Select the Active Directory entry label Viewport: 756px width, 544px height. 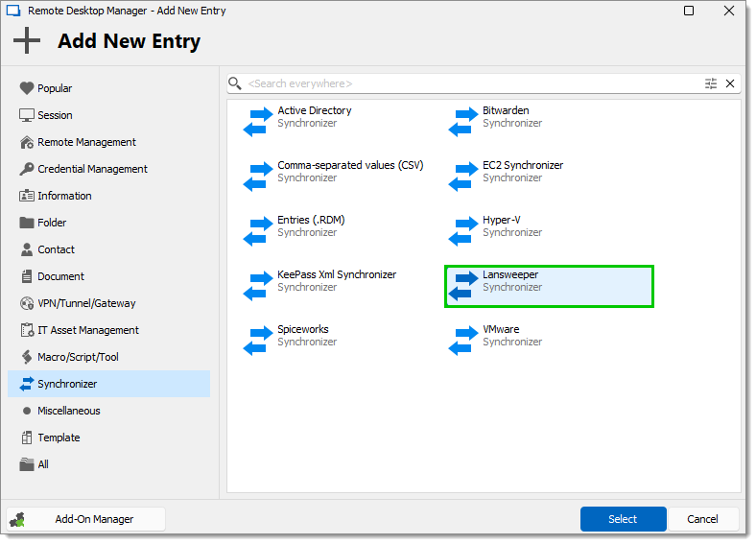315,110
